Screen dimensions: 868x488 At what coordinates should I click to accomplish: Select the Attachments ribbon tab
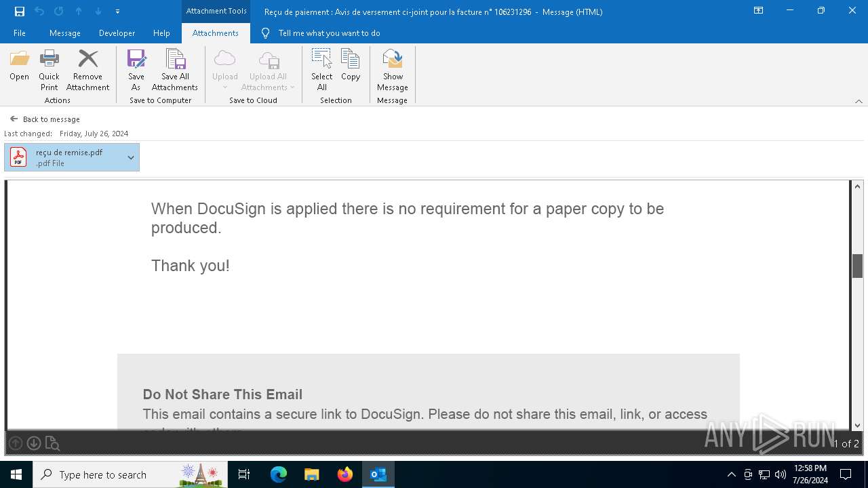coord(216,33)
